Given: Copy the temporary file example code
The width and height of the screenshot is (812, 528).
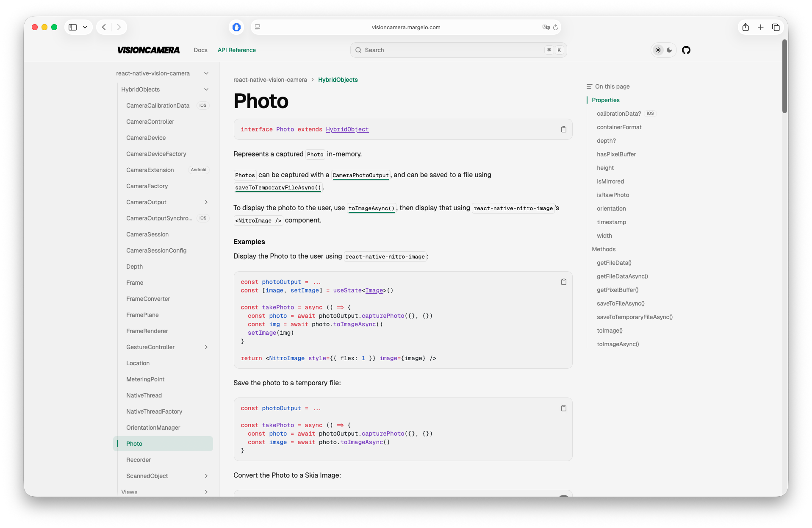Looking at the screenshot, I should pyautogui.click(x=563, y=408).
